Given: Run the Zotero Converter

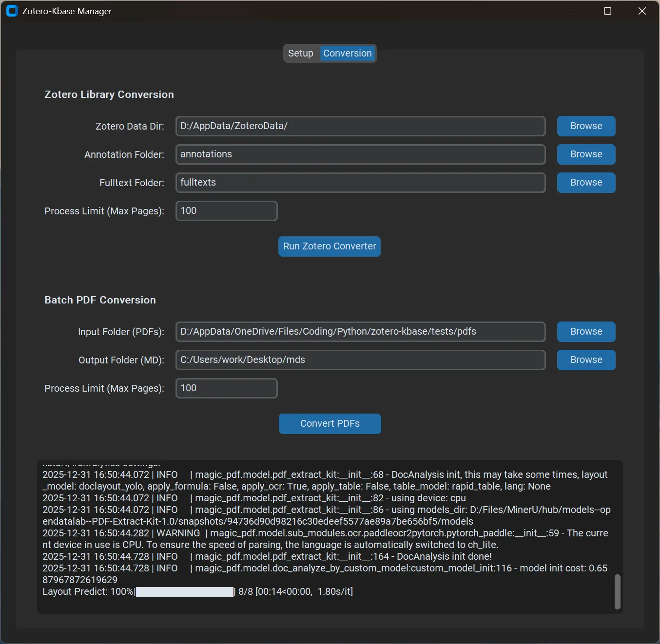Looking at the screenshot, I should (330, 246).
